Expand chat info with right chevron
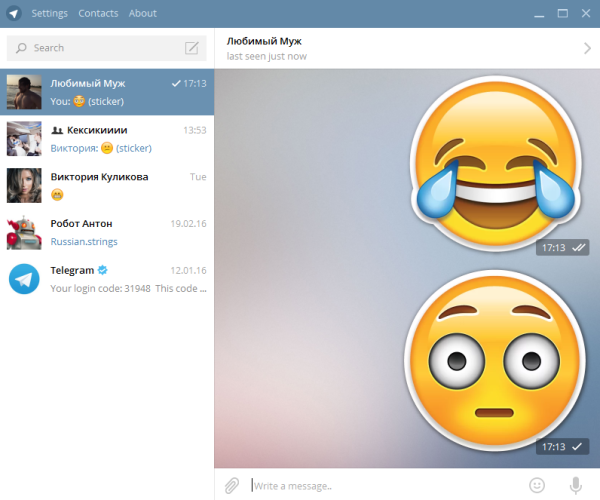The image size is (600, 500). [x=587, y=48]
